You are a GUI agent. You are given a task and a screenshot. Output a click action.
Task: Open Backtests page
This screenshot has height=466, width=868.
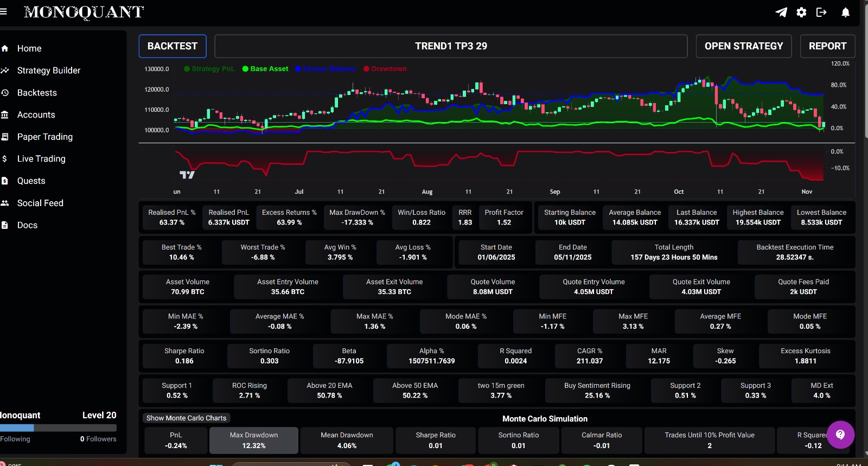pyautogui.click(x=37, y=93)
